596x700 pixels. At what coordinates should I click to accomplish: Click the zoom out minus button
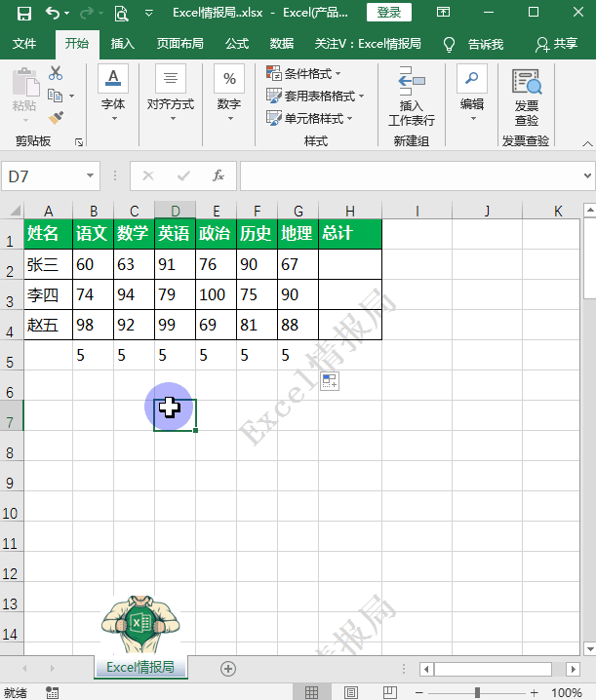[419, 693]
